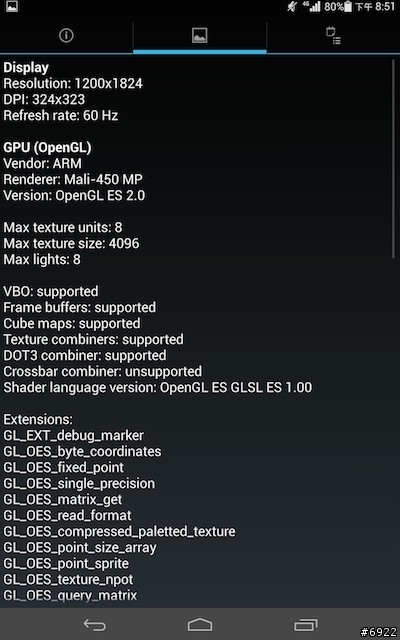Select the Extensions: label
The width and height of the screenshot is (400, 640).
click(38, 419)
